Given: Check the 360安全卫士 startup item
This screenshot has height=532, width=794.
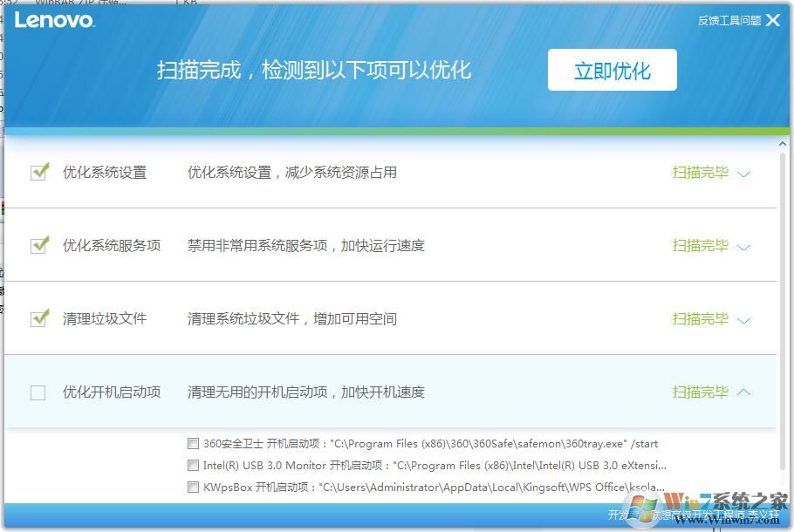Looking at the screenshot, I should 193,443.
